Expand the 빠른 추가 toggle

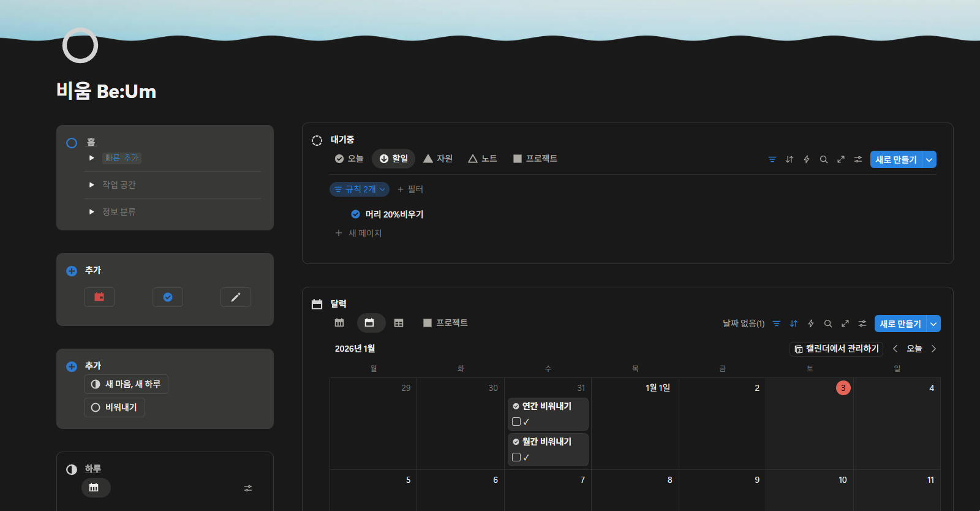point(92,158)
